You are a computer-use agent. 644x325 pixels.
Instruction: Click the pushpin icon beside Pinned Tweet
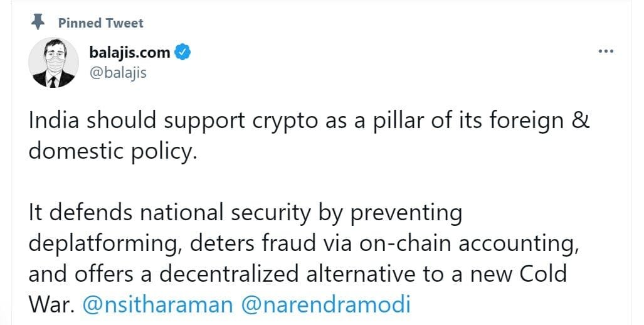(38, 23)
